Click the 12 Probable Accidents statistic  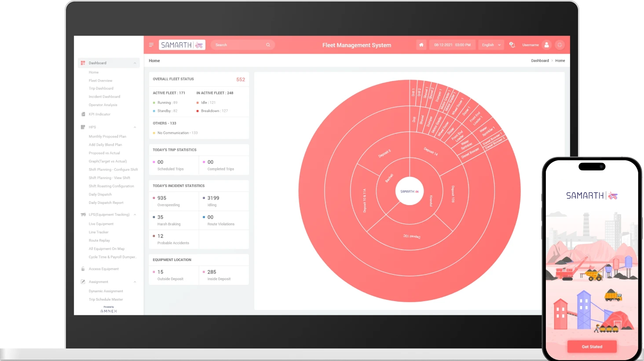(171, 239)
